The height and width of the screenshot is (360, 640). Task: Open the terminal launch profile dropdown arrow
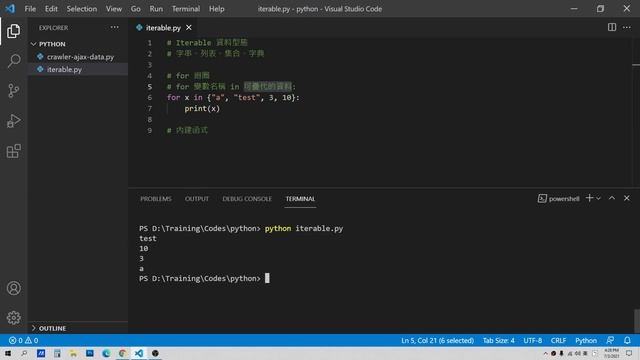598,198
